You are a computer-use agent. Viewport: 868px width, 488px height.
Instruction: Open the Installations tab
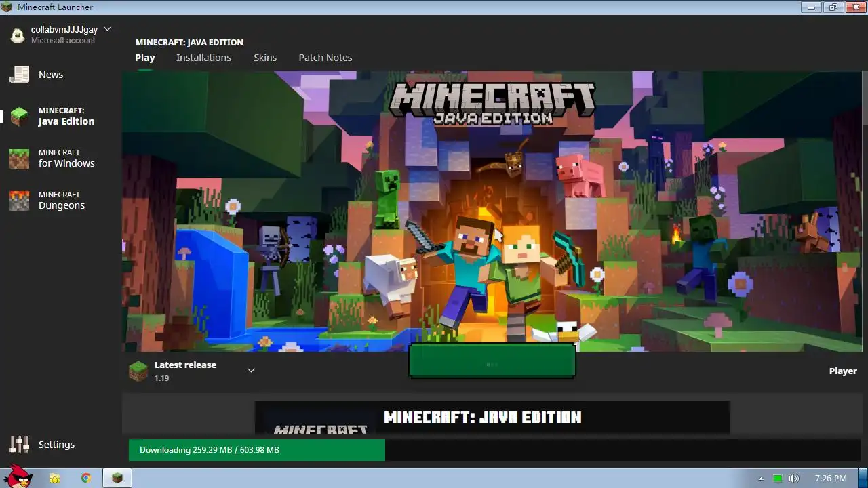click(x=203, y=58)
